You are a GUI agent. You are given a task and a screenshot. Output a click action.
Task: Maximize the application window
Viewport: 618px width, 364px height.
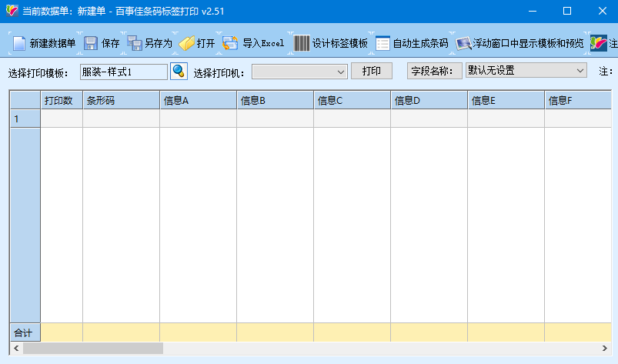[x=567, y=11]
